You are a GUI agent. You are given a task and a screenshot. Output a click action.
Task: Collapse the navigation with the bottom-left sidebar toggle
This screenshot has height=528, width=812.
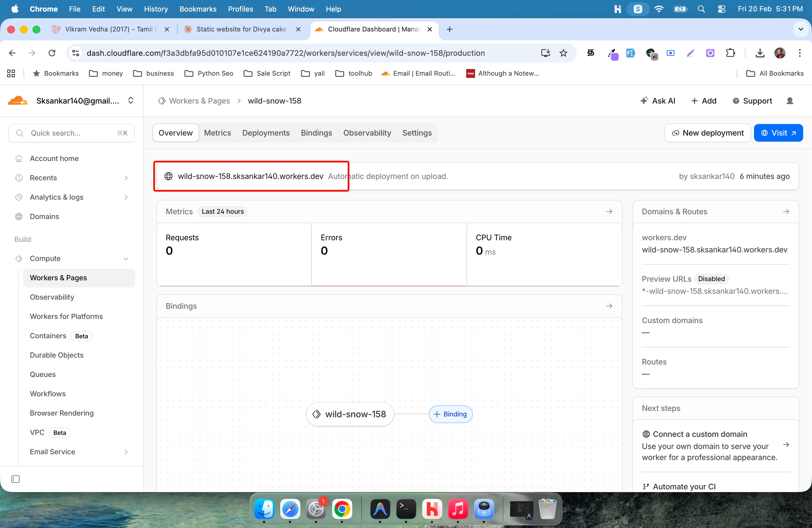tap(16, 479)
